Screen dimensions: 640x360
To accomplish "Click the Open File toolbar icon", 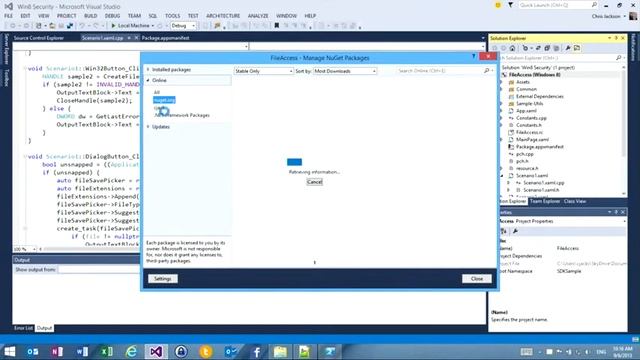I will pyautogui.click(x=52, y=26).
